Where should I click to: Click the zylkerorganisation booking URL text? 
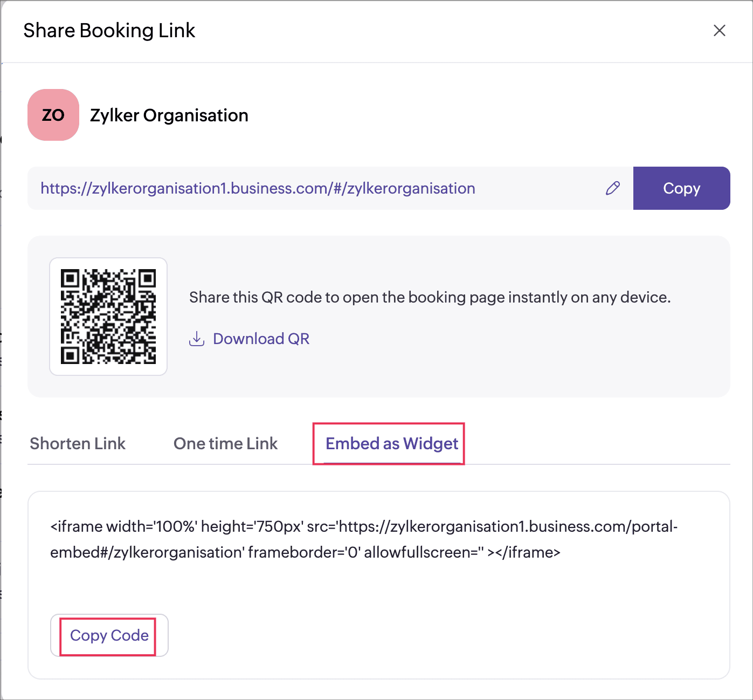point(258,188)
